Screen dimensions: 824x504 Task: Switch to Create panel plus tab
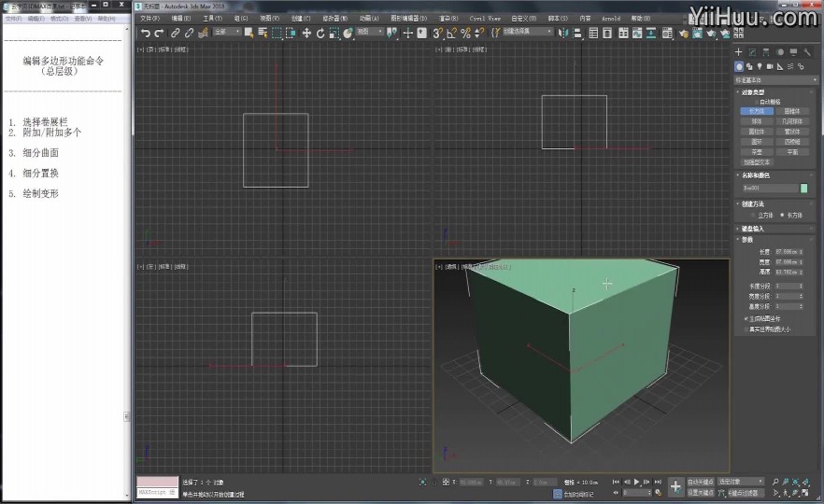pos(738,52)
